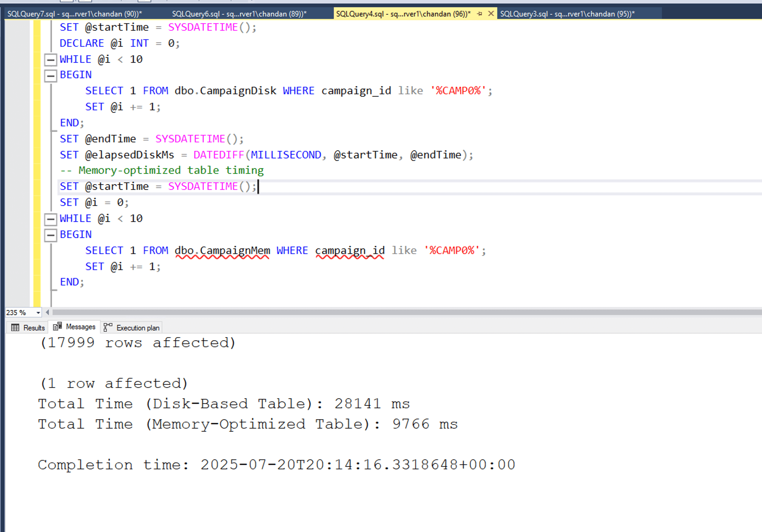Open the 235 % zoom dropdown

tap(38, 313)
